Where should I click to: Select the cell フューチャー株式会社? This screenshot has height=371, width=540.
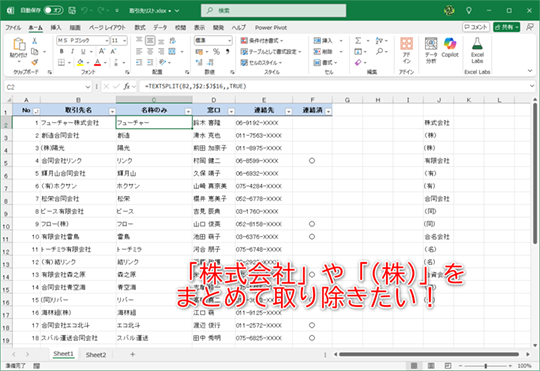tap(78, 123)
